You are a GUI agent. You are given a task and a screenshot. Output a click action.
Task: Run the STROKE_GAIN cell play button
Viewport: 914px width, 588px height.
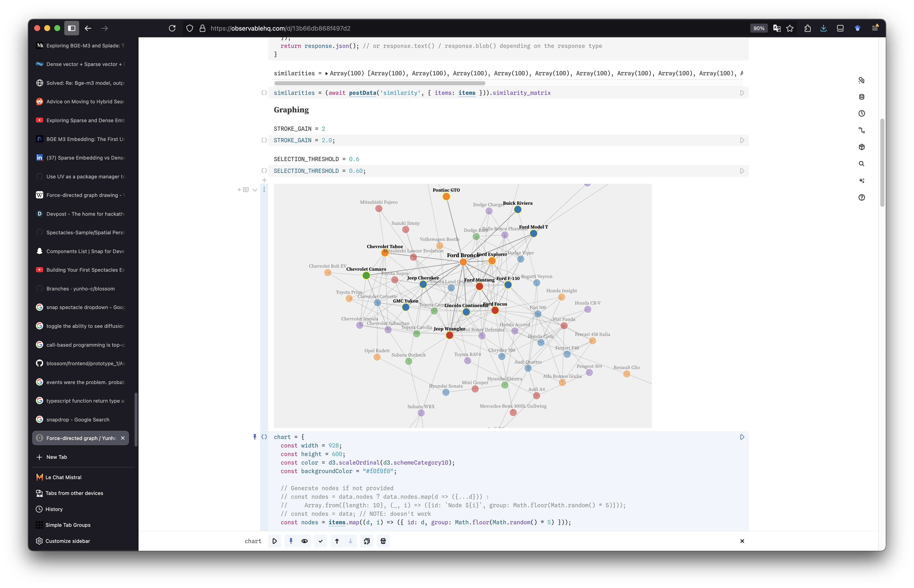742,140
